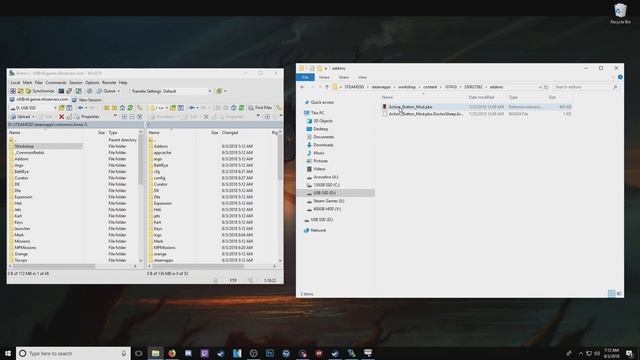Click the local panel refresh icon
The height and width of the screenshot is (360, 640).
click(x=130, y=108)
